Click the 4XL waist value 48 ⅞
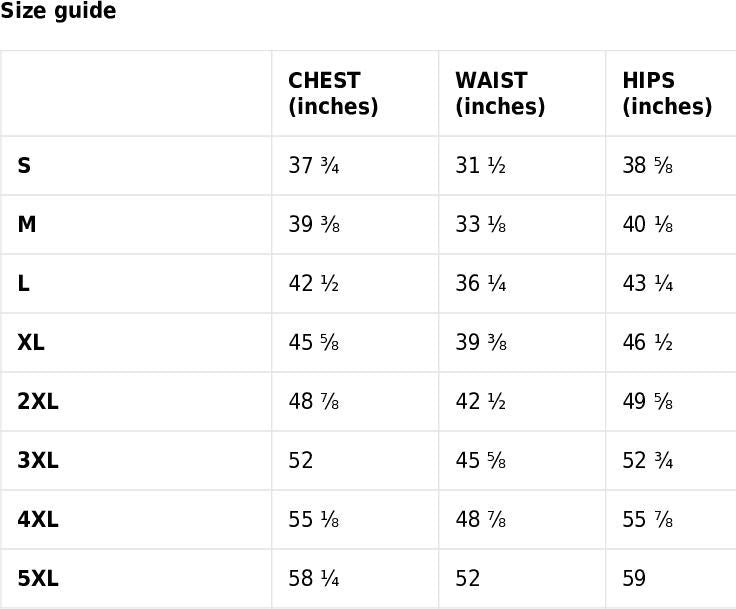This screenshot has height=609, width=736. click(481, 520)
